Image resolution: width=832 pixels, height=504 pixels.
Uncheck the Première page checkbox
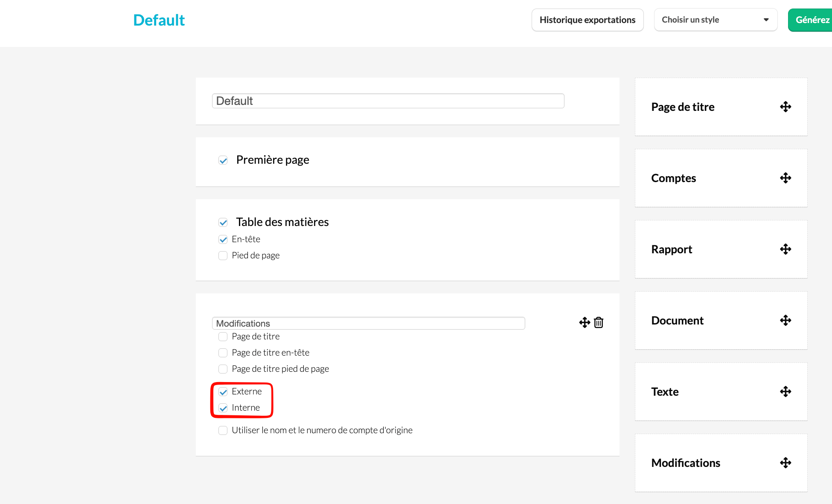(223, 160)
